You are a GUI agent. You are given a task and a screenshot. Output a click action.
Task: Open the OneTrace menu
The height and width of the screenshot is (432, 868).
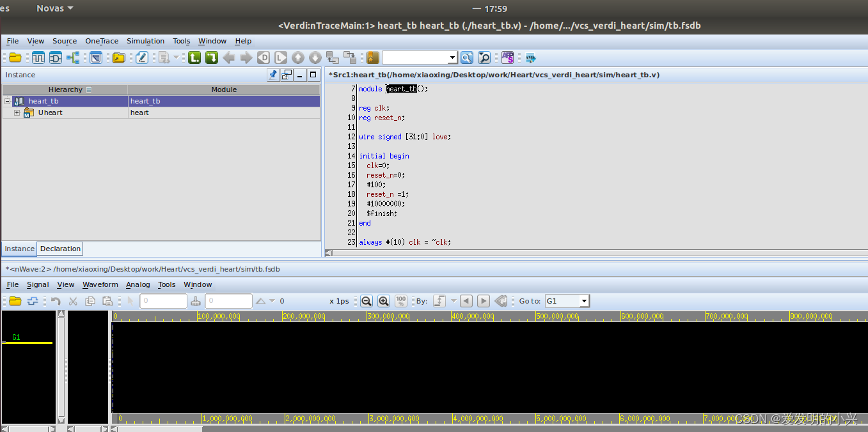click(x=102, y=41)
